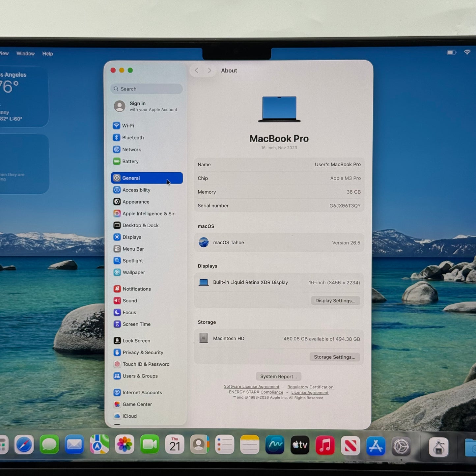Open News from the Dock
The image size is (476, 476).
click(x=350, y=445)
